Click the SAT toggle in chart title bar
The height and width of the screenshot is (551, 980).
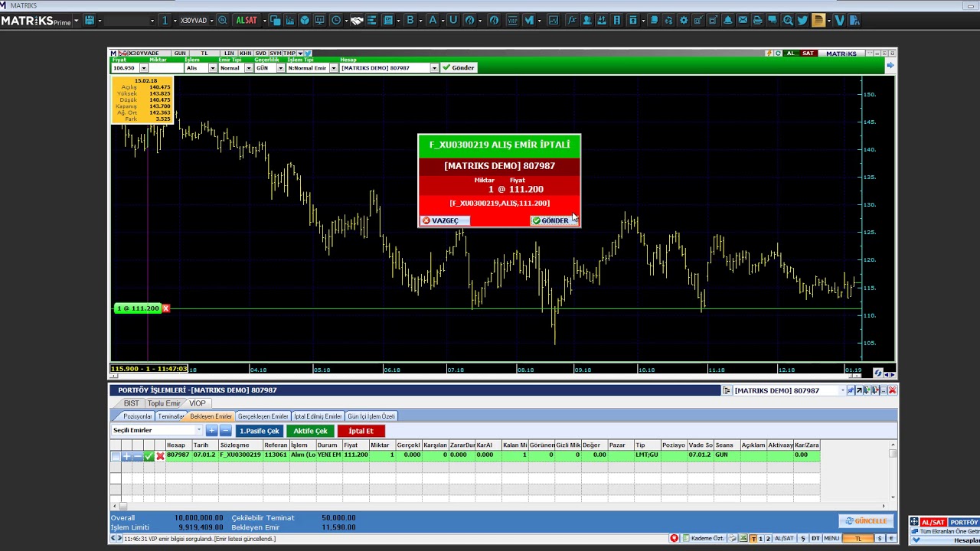(808, 54)
